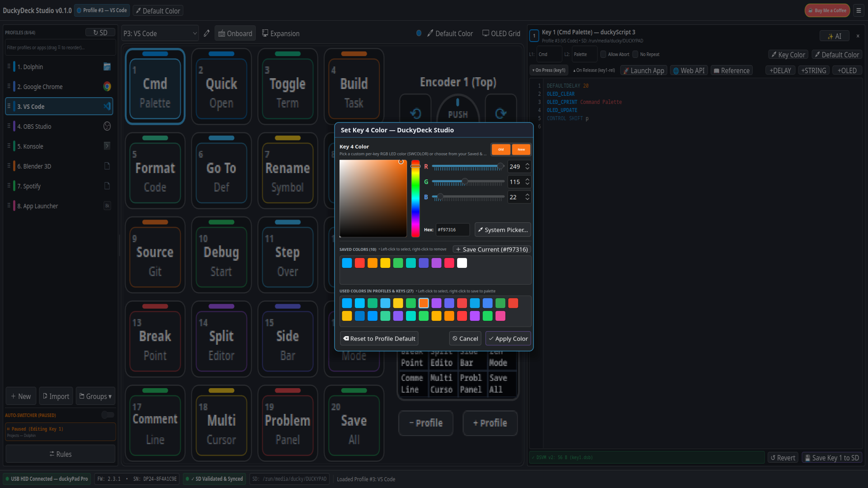The image size is (868, 488).
Task: Click the encoder rotate clockwise icon
Action: pyautogui.click(x=500, y=113)
